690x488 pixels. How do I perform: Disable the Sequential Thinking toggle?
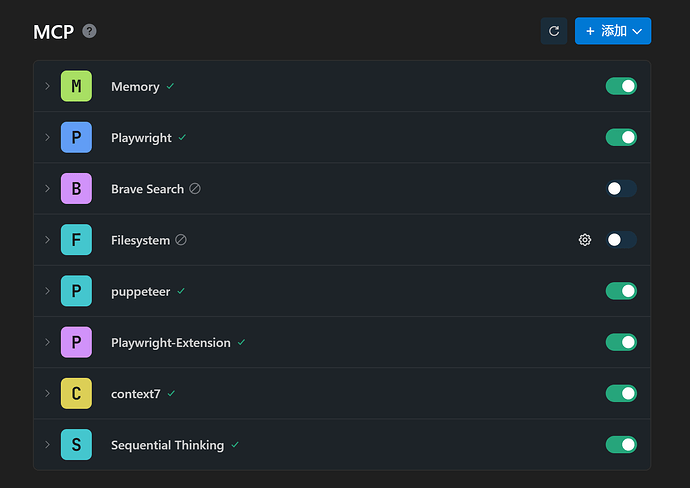click(621, 444)
